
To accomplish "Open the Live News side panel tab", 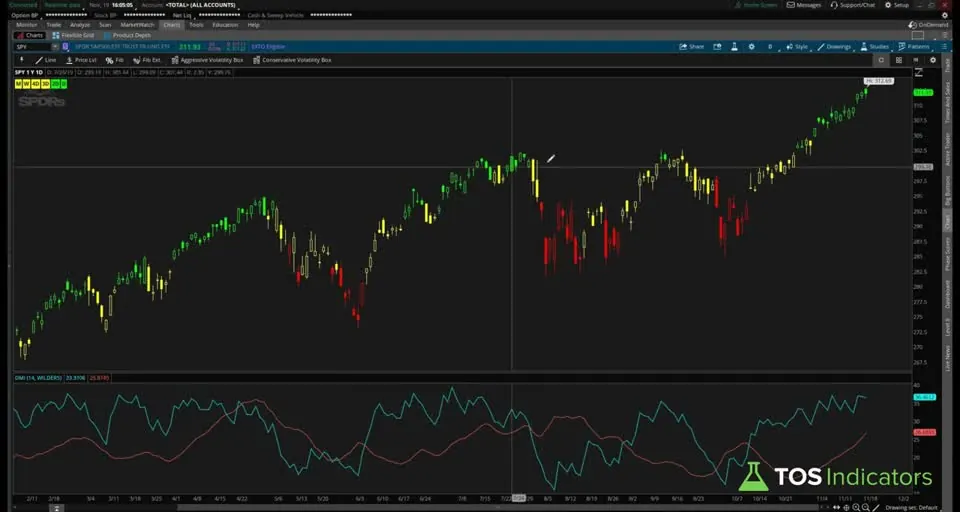I will point(948,358).
